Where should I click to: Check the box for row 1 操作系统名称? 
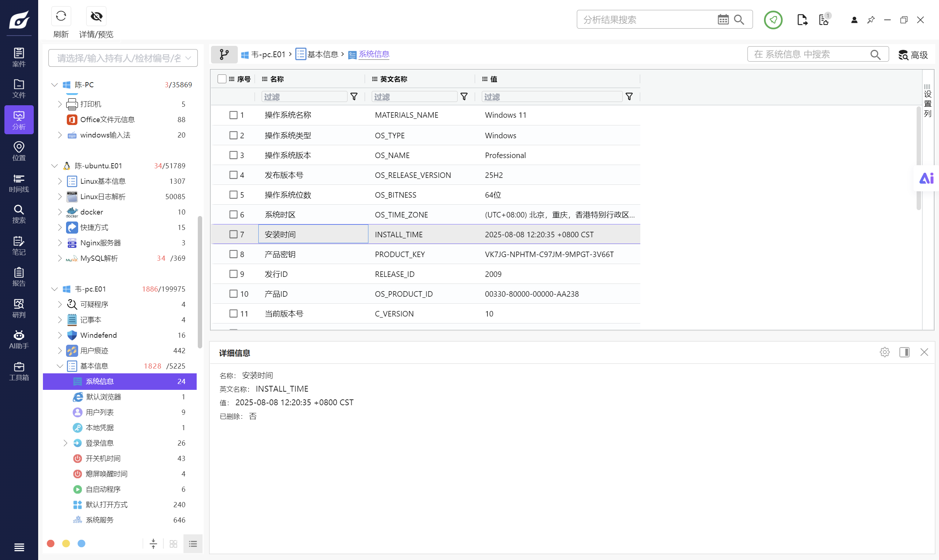click(x=233, y=115)
